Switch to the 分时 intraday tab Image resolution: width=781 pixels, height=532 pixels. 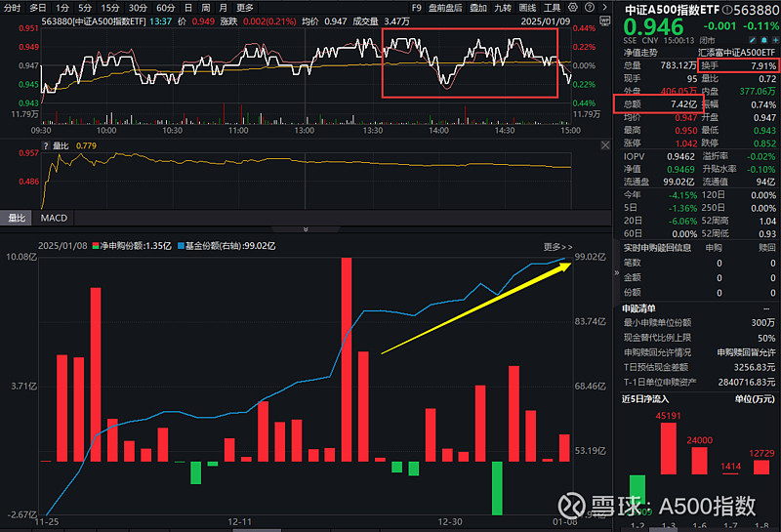(12, 8)
